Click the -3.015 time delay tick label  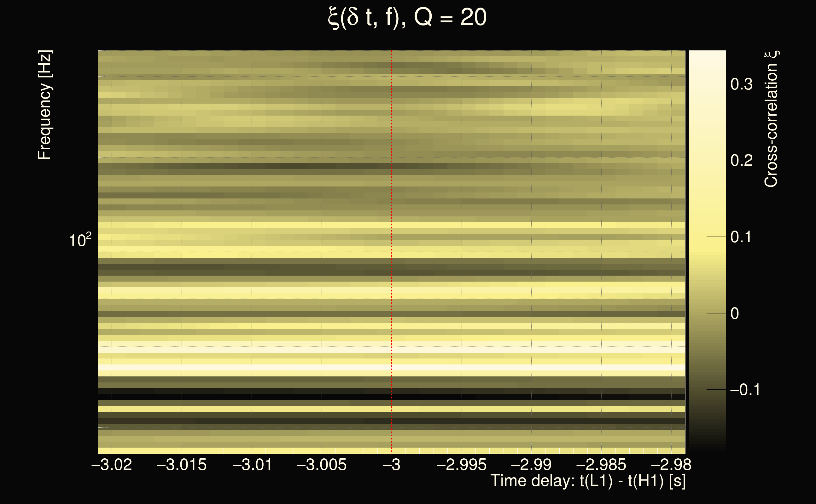coord(182,465)
